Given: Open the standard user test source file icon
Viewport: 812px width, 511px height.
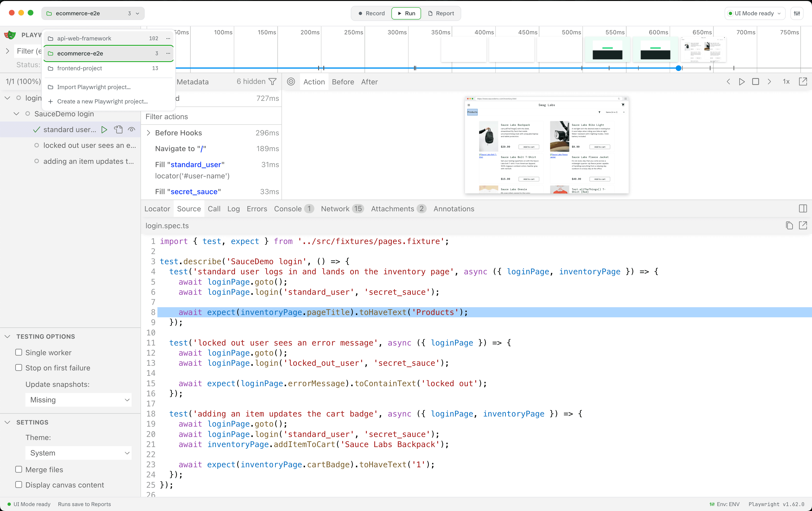Looking at the screenshot, I should pos(118,130).
